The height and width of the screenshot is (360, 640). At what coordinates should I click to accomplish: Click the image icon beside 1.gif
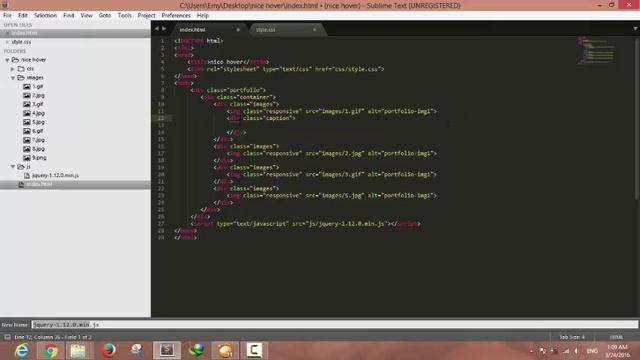coord(27,87)
